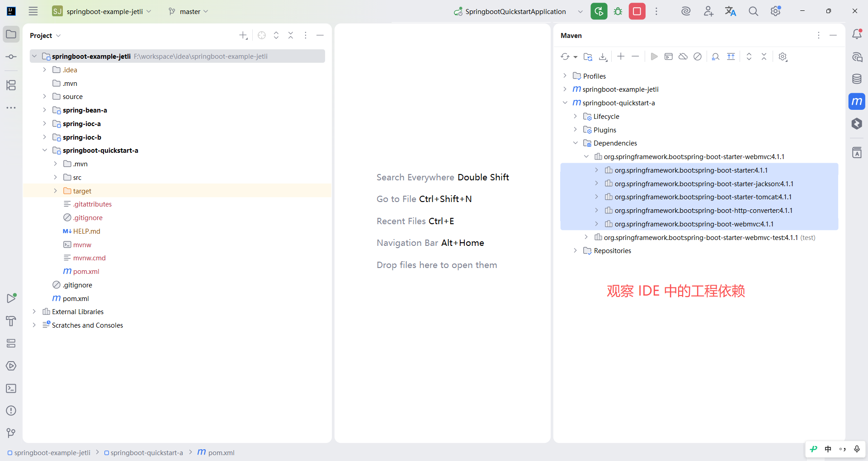This screenshot has height=461, width=868.
Task: Expand the spring-bean-a module
Action: pyautogui.click(x=44, y=110)
